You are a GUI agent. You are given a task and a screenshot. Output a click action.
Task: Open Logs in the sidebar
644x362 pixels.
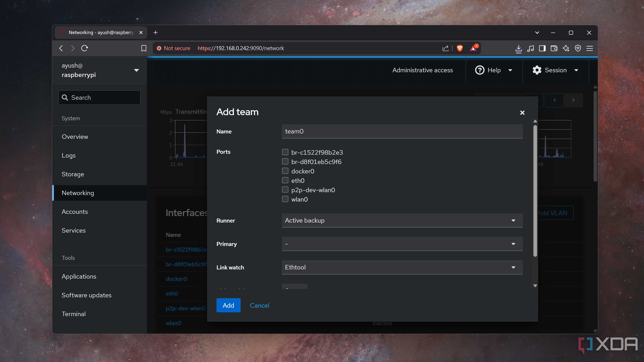point(99,155)
